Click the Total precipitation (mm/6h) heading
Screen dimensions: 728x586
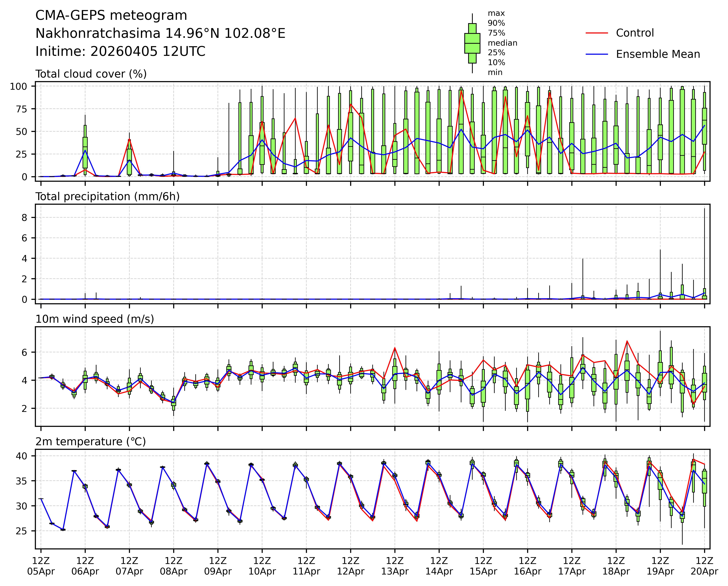(107, 196)
